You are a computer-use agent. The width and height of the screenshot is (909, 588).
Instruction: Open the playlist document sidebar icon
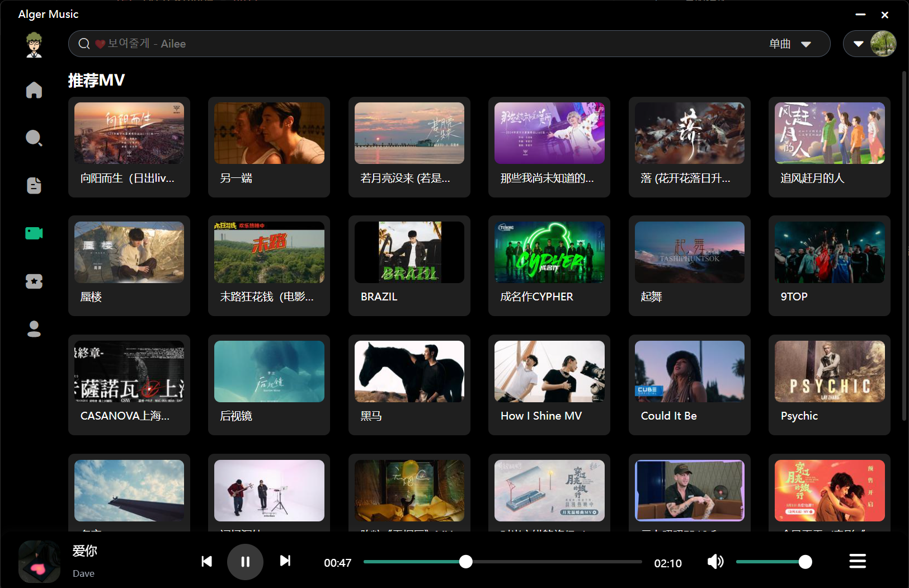tap(34, 185)
